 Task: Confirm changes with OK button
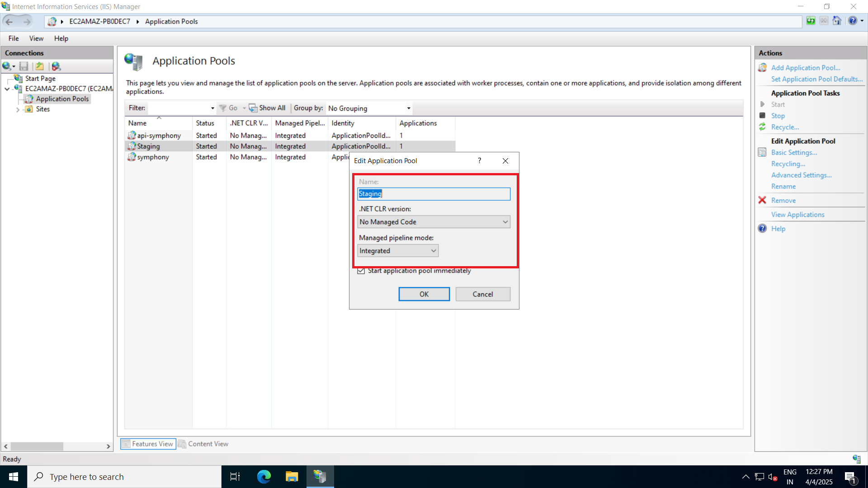[x=424, y=294]
